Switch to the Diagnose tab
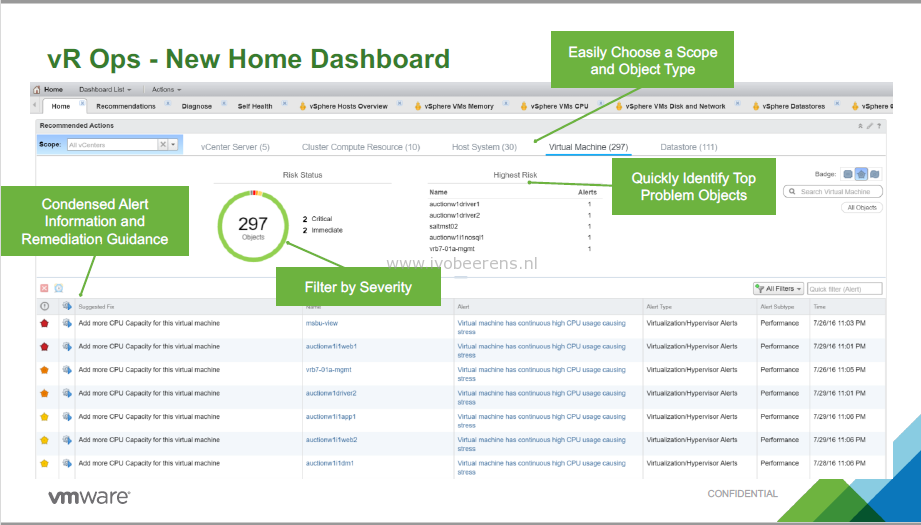 tap(197, 106)
